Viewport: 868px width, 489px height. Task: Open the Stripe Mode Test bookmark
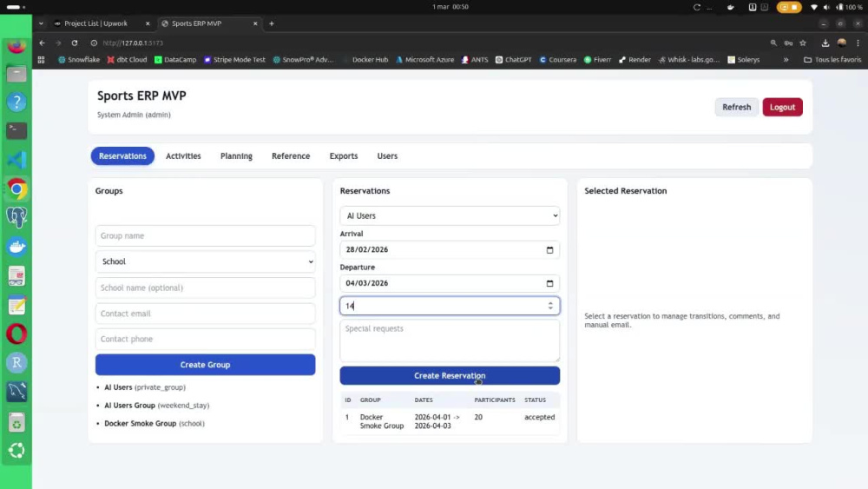pos(234,60)
